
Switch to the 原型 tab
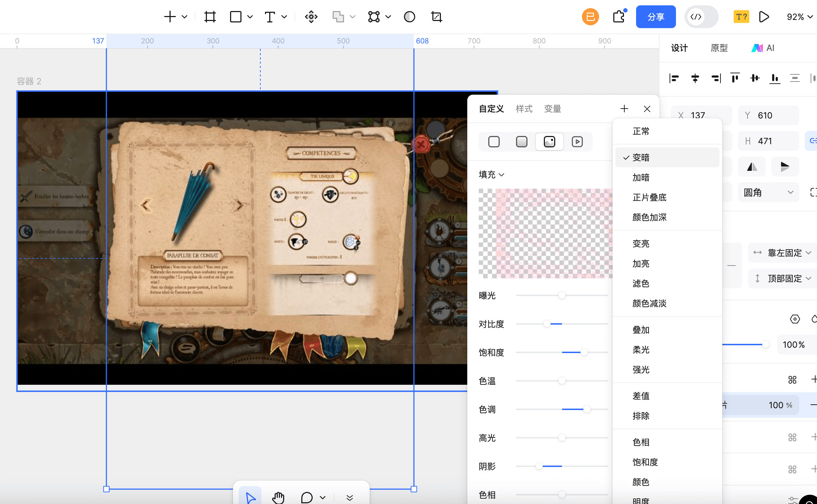click(719, 48)
